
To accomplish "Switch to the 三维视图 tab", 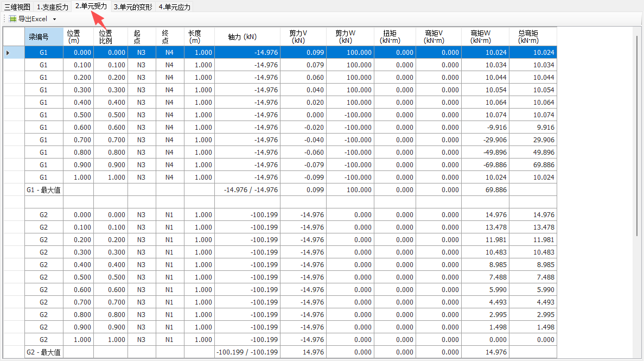I will (17, 7).
